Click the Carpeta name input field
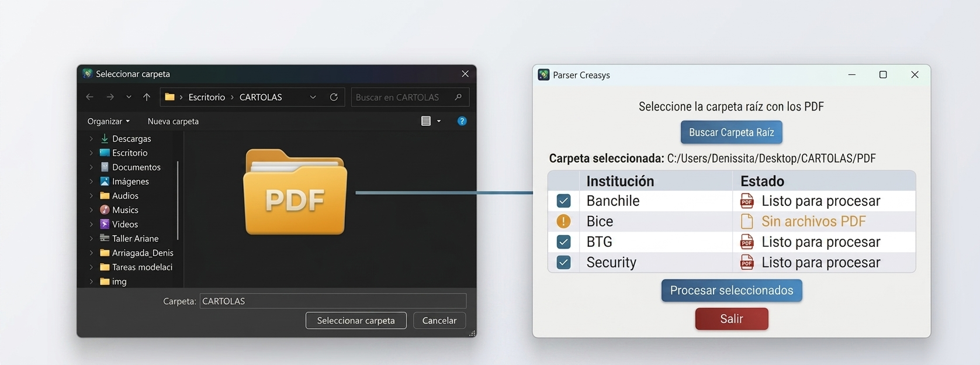This screenshot has width=980, height=365. coord(333,301)
